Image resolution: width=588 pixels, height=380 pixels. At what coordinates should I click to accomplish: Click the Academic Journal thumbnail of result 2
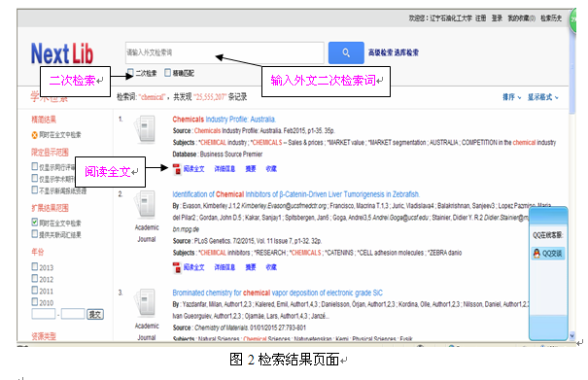tap(146, 205)
